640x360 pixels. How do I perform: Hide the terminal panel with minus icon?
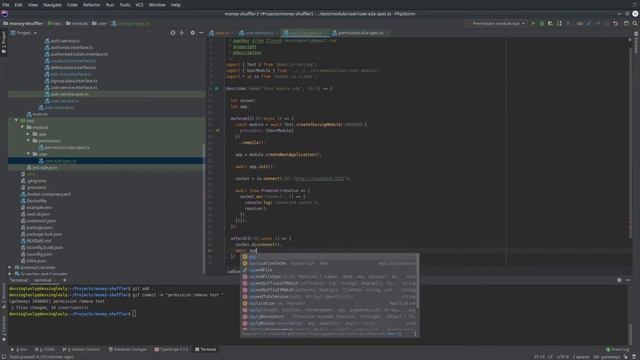pos(628,280)
